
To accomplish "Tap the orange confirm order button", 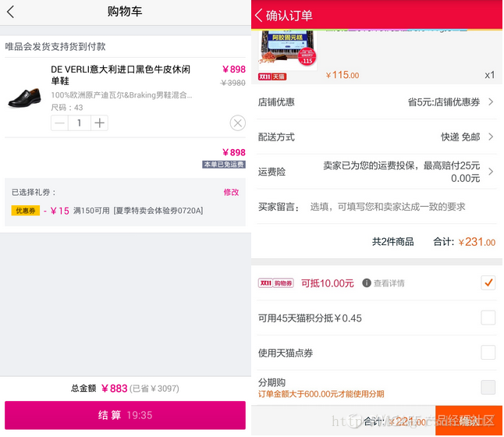I will click(469, 421).
